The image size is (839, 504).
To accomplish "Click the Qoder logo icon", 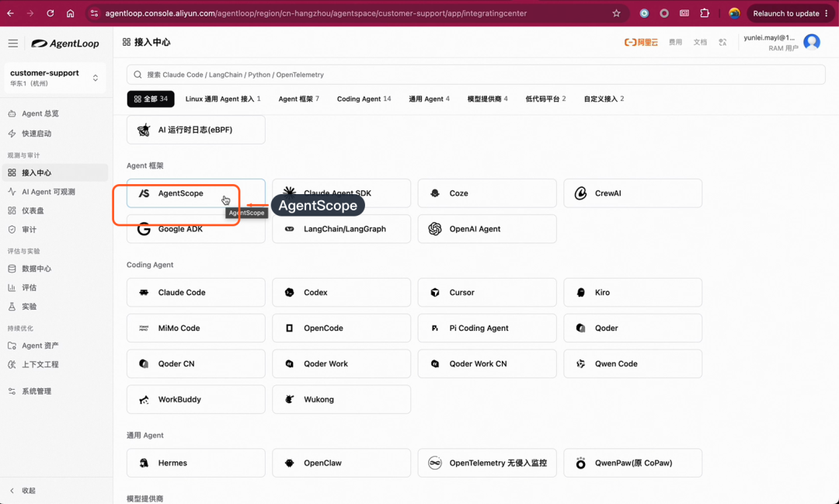I will [580, 328].
